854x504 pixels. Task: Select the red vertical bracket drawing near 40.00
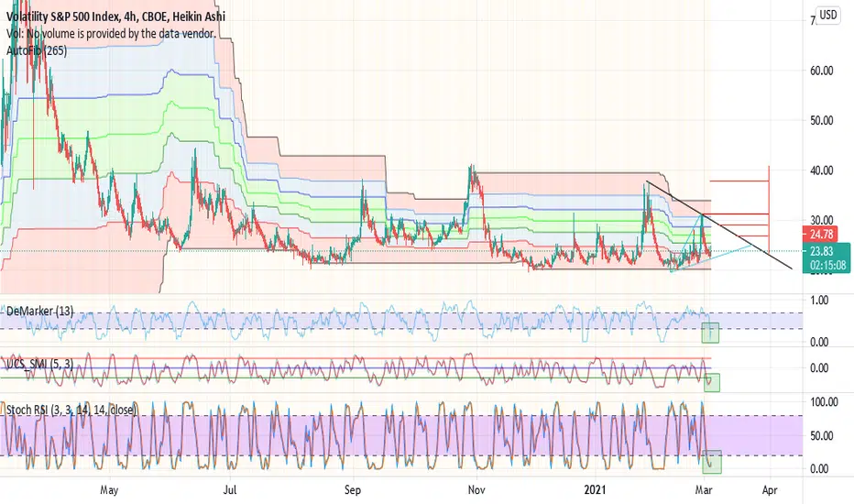coord(769,208)
